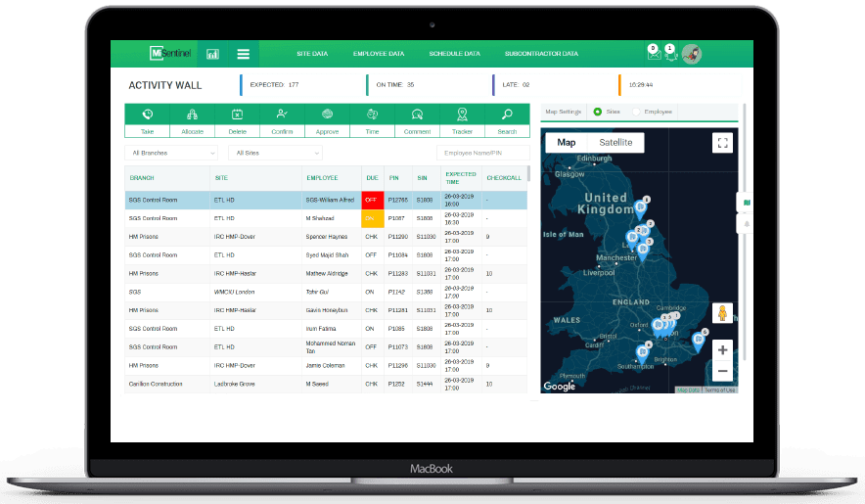This screenshot has height=504, width=865.
Task: Click the ON TIME: 35 counter
Action: [395, 84]
